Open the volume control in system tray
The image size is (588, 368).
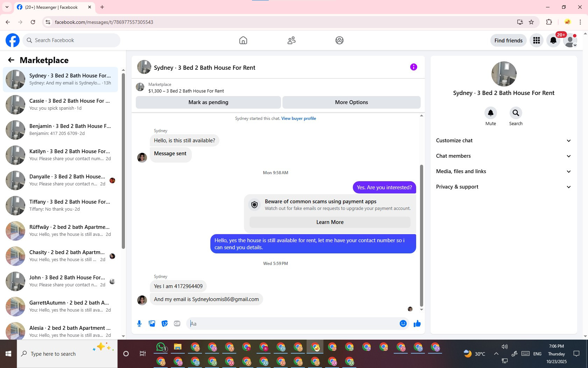[x=504, y=347]
